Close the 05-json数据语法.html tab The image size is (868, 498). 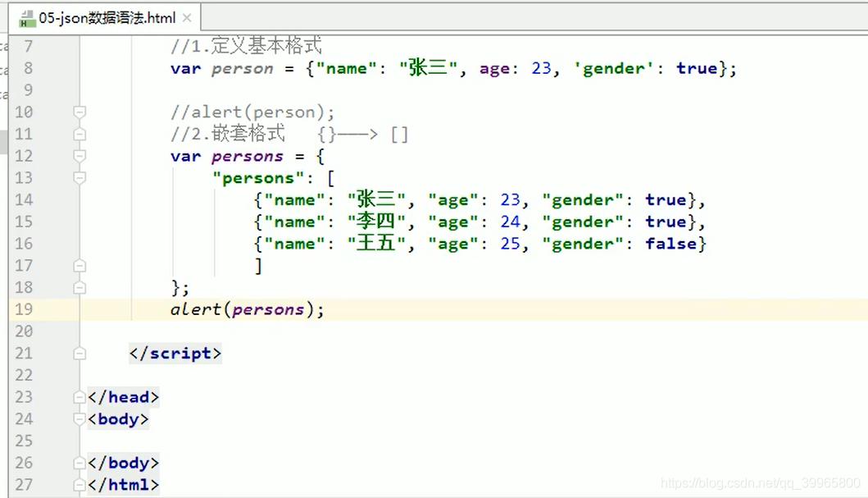click(x=187, y=18)
